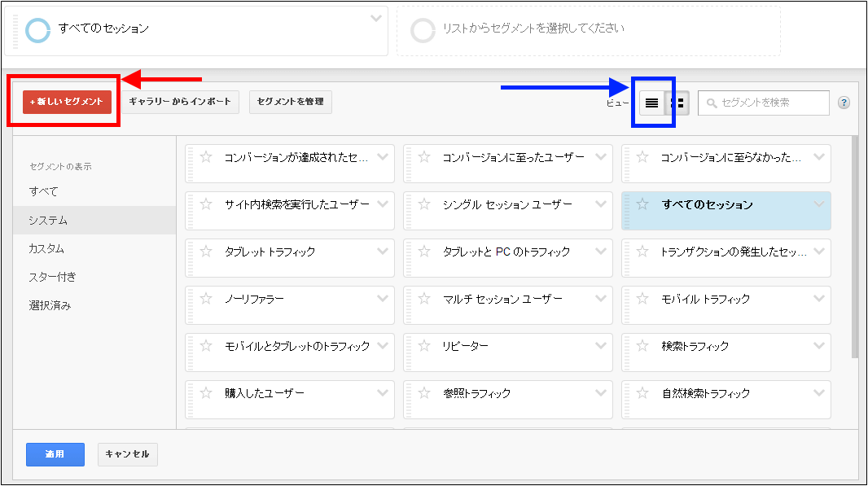868x486 pixels.
Task: Select カスタム in the segment sidebar
Action: (46, 248)
